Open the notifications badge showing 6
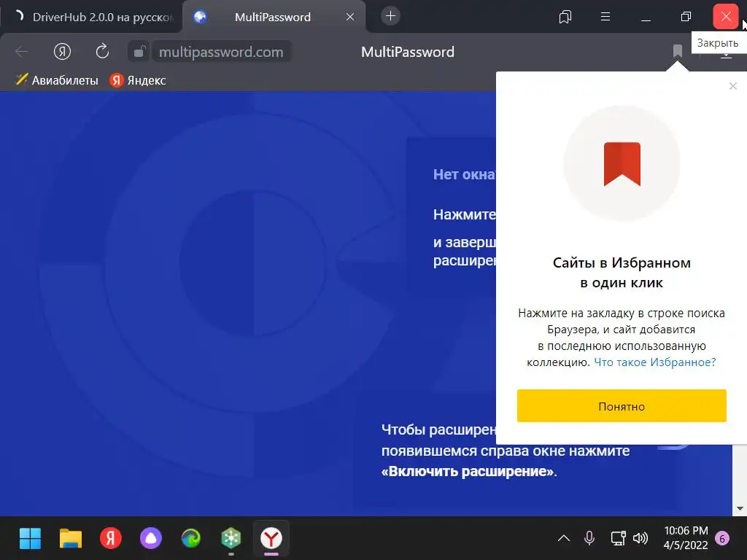This screenshot has height=560, width=747. 722,539
